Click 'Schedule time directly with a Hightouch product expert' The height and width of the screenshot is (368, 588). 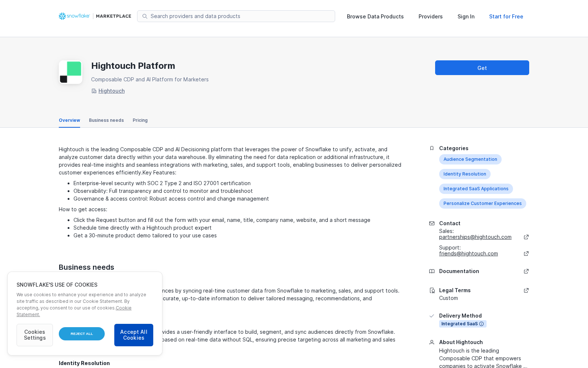point(143,228)
